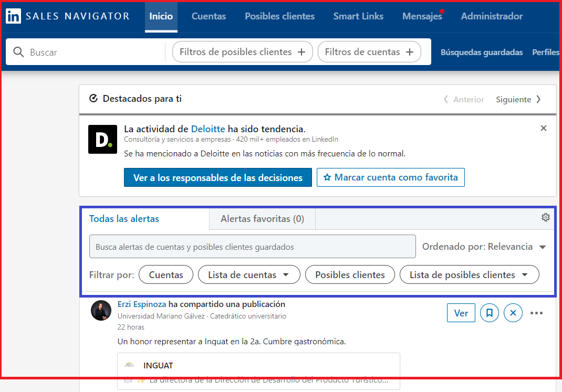Viewport: 562px width, 392px height.
Task: Open the Deloitte company link
Action: (208, 129)
